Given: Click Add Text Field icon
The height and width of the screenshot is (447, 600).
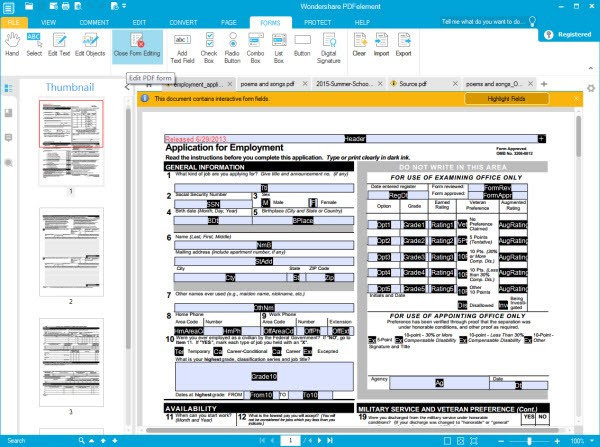Looking at the screenshot, I should click(183, 48).
